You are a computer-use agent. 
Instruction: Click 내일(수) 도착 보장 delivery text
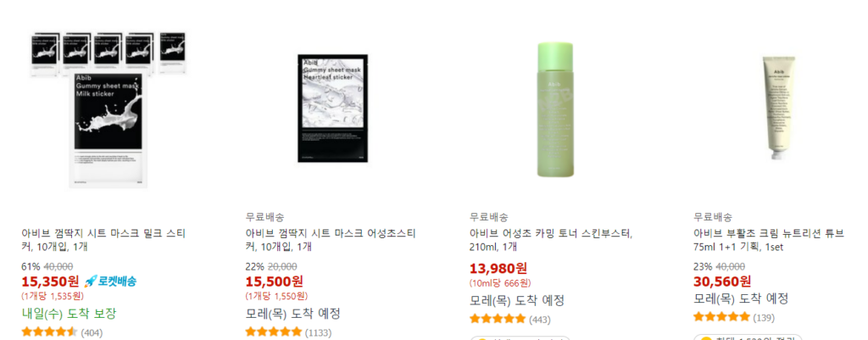(70, 314)
